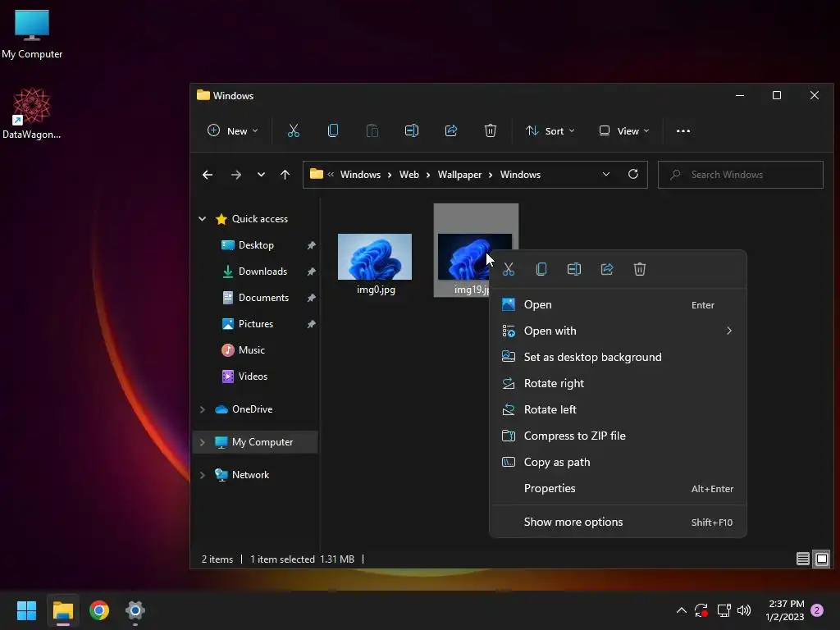
Task: Go back with the Back arrow
Action: tap(208, 175)
